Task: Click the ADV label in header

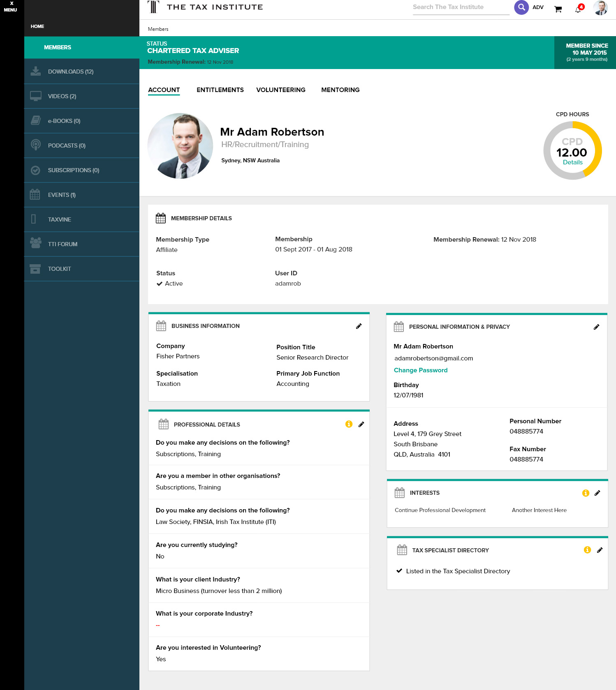Action: pyautogui.click(x=538, y=7)
